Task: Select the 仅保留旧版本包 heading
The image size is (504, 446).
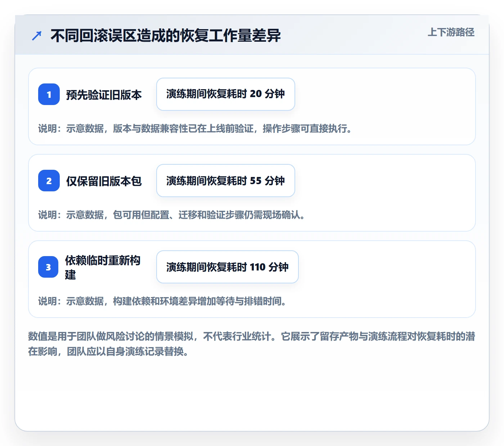Action: (x=104, y=181)
